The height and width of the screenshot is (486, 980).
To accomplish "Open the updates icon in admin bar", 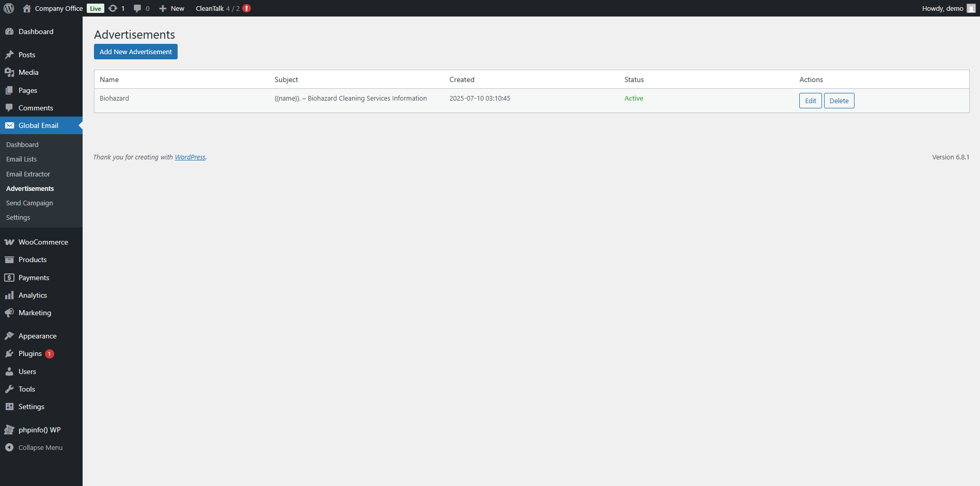I will click(113, 8).
